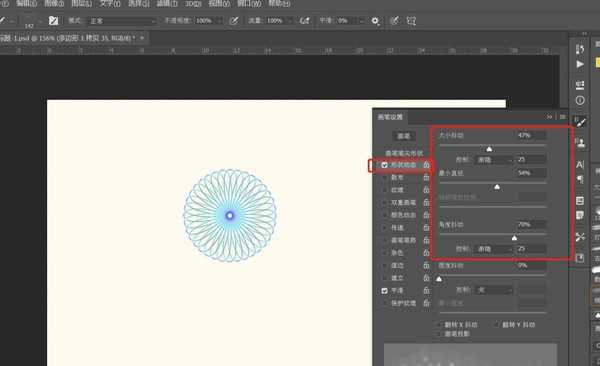Enable the 翻转 X 抖动 checkbox

[439, 325]
